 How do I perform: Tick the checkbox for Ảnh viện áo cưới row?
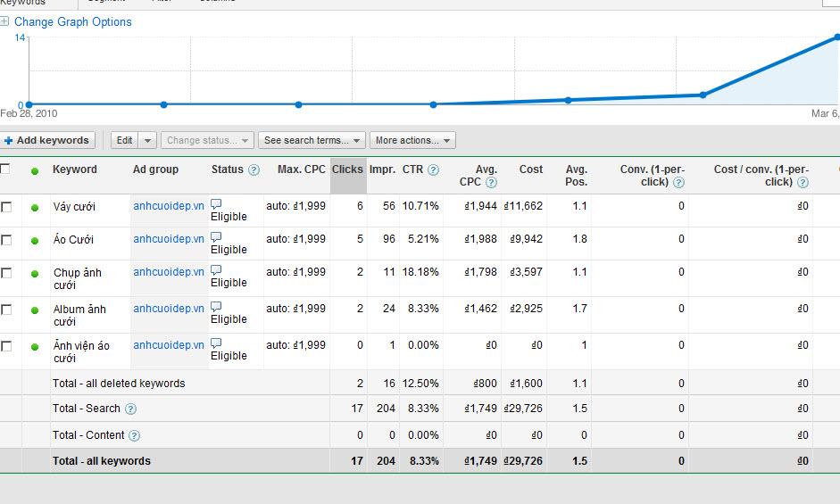pos(6,346)
